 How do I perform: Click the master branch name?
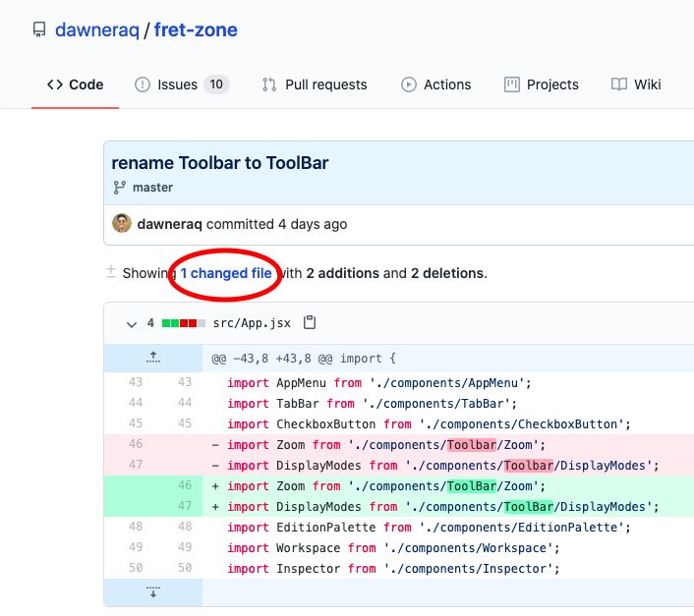click(x=152, y=188)
